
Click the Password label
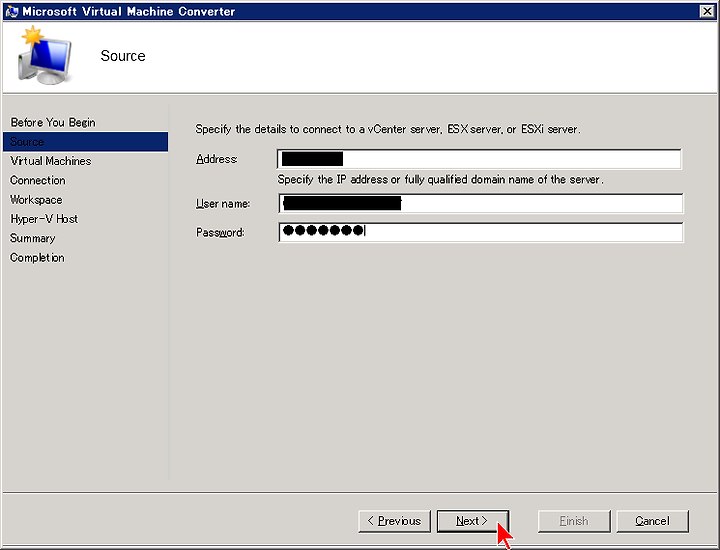coord(220,232)
